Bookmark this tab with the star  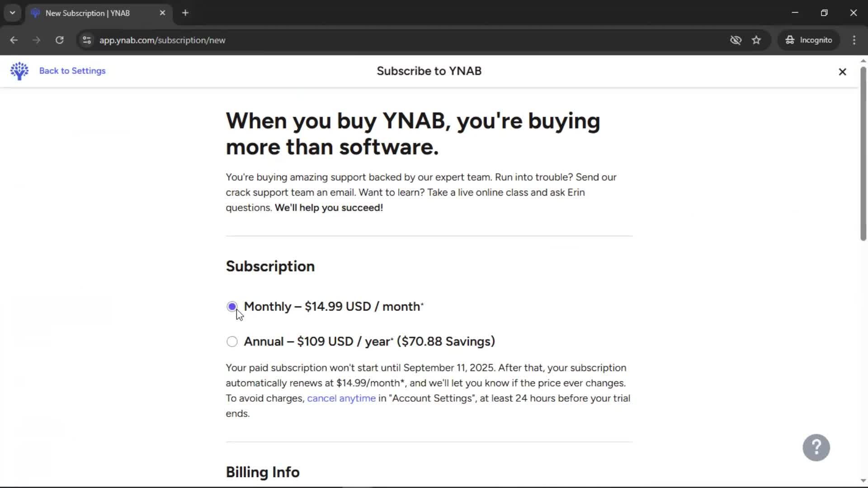[756, 40]
